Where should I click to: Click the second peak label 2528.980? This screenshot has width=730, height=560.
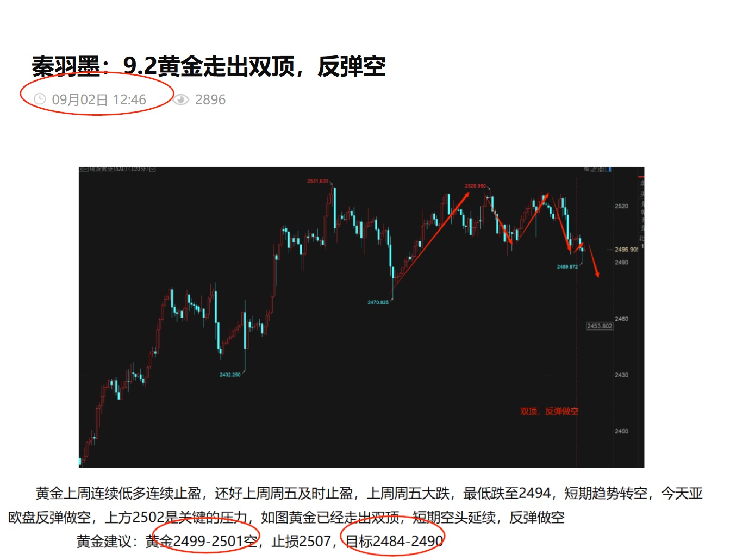[x=475, y=186]
